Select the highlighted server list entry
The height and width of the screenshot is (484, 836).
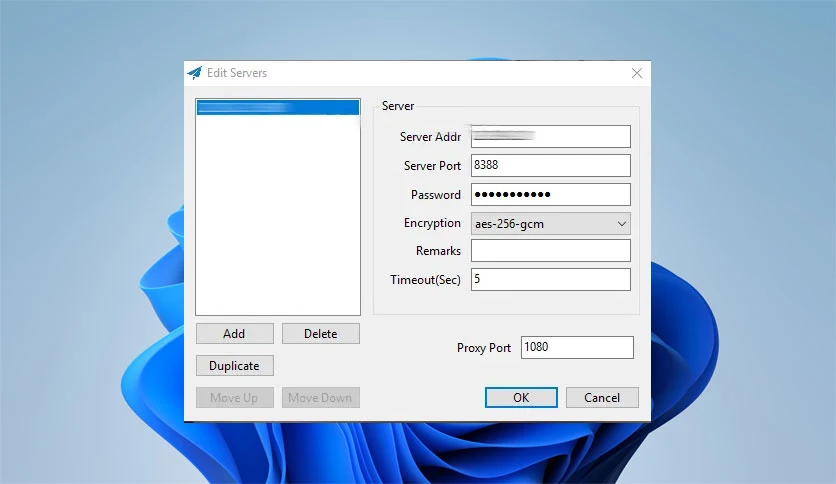[278, 107]
